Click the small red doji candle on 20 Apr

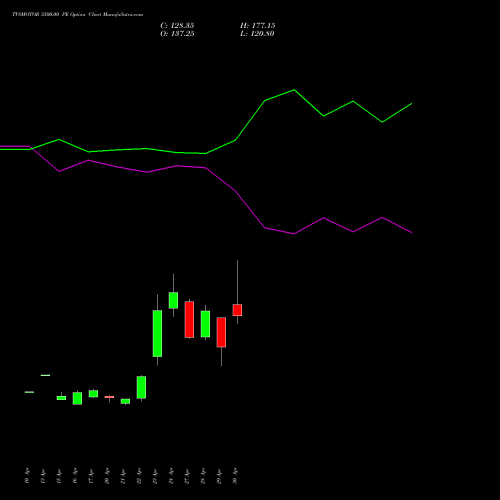[x=109, y=397]
